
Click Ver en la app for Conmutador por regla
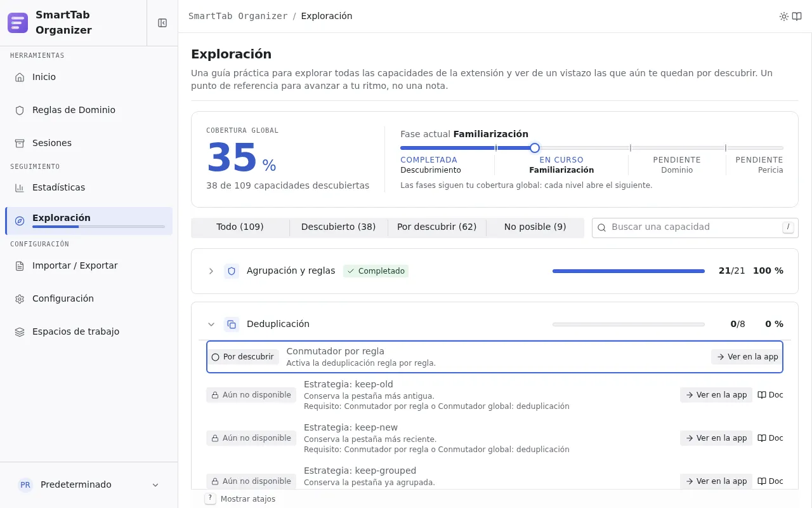point(747,357)
